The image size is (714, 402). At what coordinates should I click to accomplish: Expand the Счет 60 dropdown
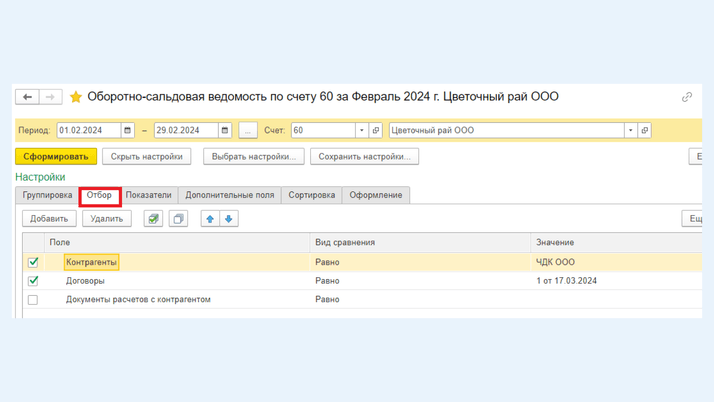point(362,130)
